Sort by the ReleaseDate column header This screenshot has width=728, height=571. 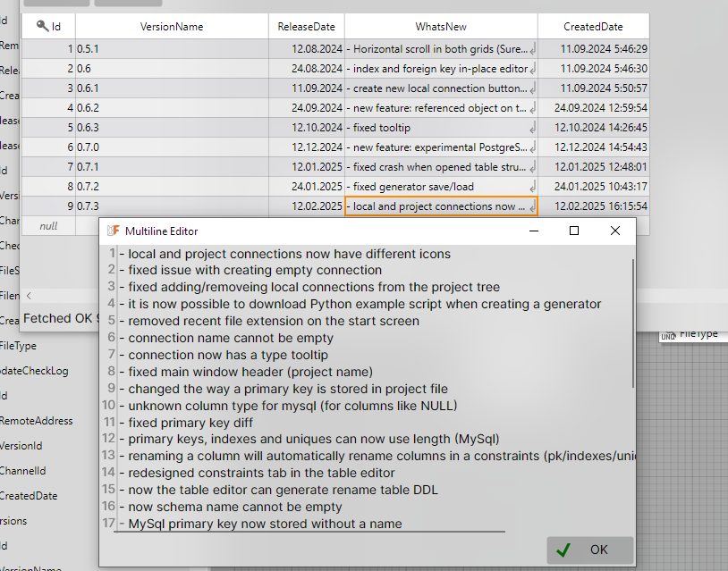point(307,27)
